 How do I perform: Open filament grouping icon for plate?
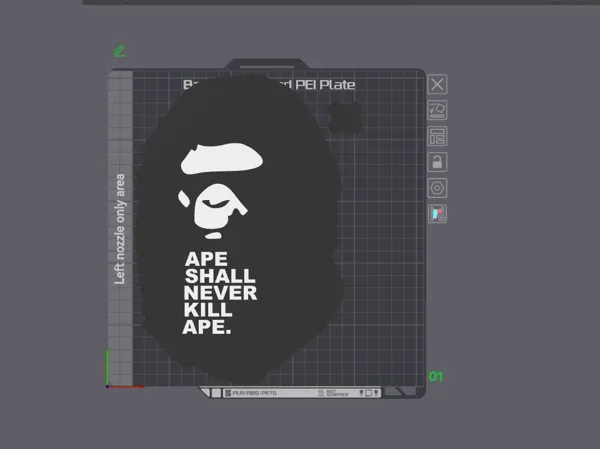pos(437,214)
